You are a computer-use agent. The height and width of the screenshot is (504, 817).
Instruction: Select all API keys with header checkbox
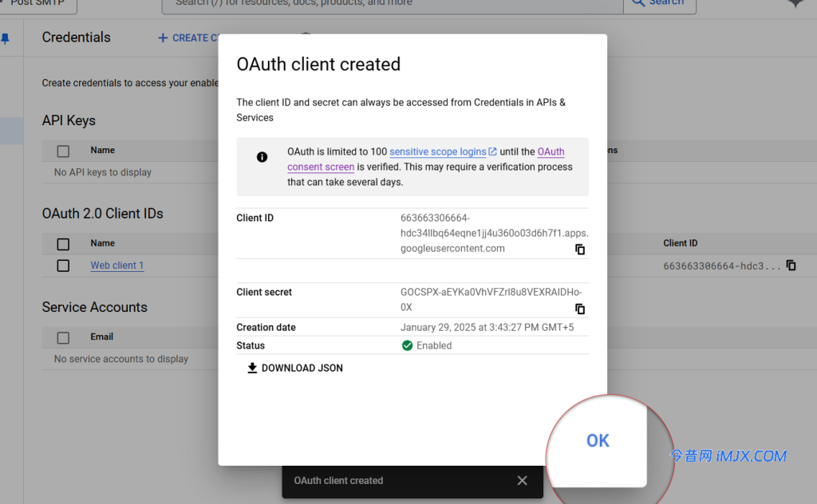[63, 151]
